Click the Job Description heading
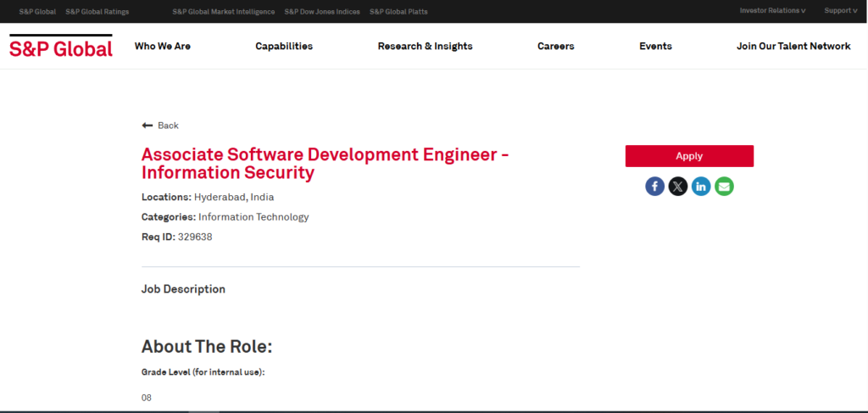The width and height of the screenshot is (868, 413). pos(183,289)
